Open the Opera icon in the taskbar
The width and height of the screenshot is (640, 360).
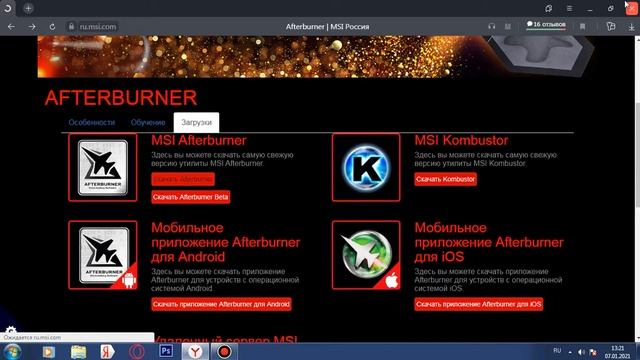coord(137,352)
